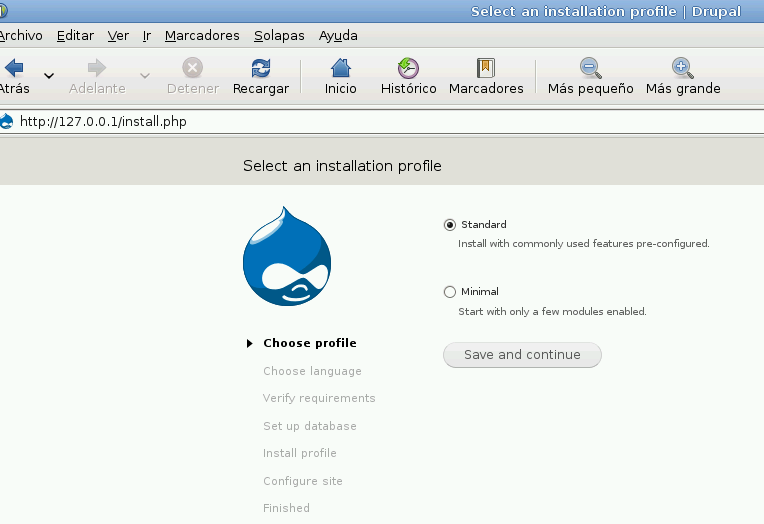This screenshot has height=524, width=764.
Task: Select the Minimal profile radio button
Action: tap(450, 291)
